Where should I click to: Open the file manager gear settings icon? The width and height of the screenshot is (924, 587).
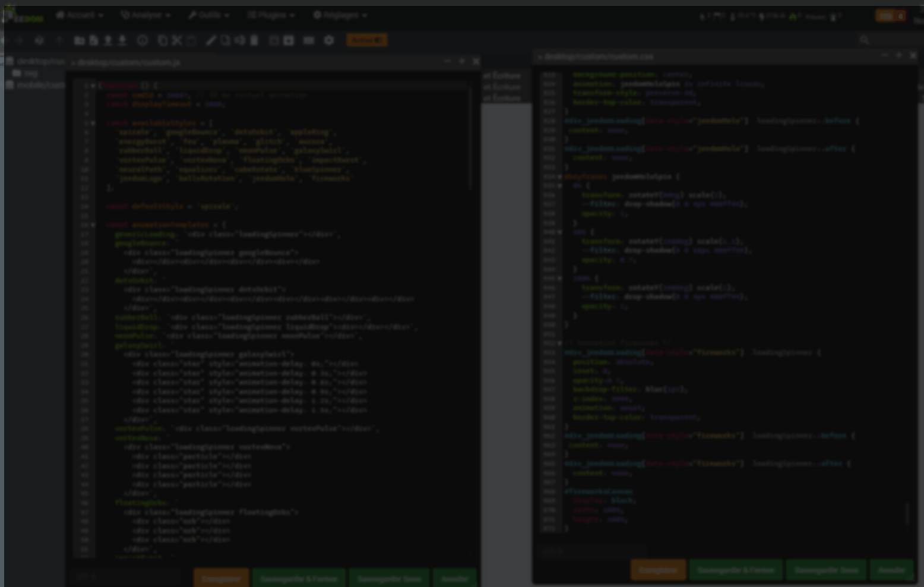coord(329,40)
